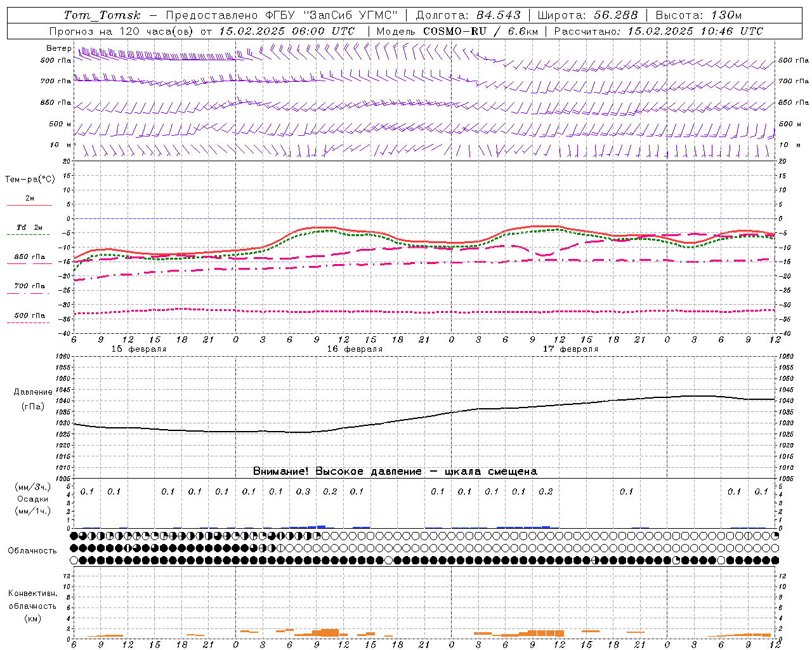Click the 15 февраля date label
The height and width of the screenshot is (650, 812).
click(139, 349)
